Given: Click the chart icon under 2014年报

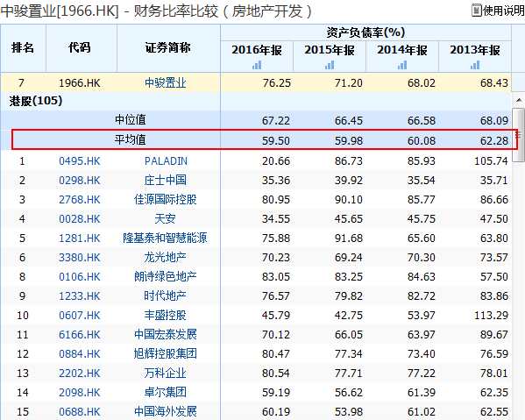Looking at the screenshot, I should click(402, 65).
